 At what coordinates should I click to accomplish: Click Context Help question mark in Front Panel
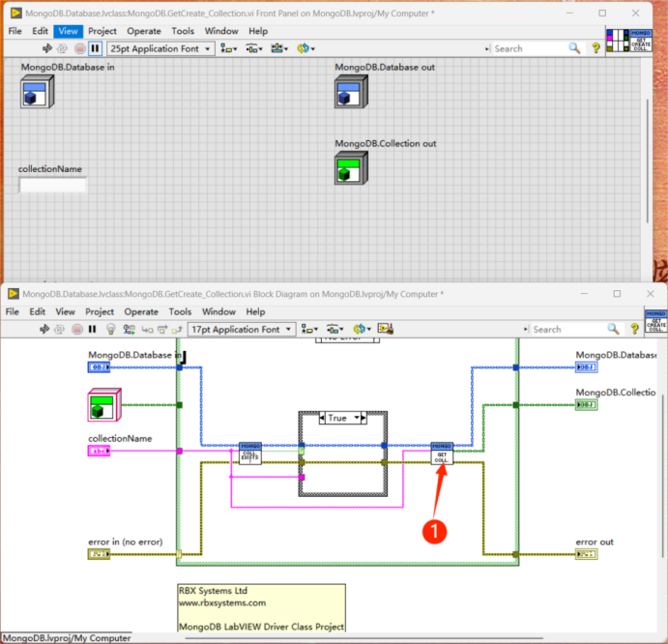pyautogui.click(x=595, y=48)
